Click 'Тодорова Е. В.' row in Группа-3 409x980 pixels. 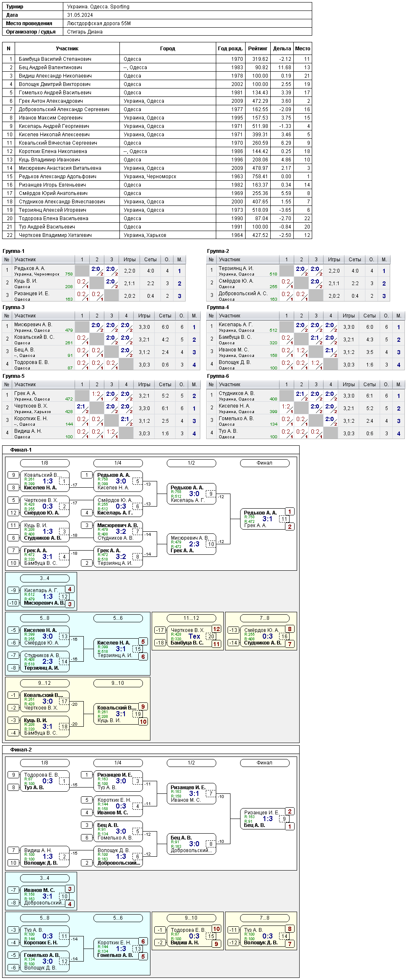click(x=101, y=364)
